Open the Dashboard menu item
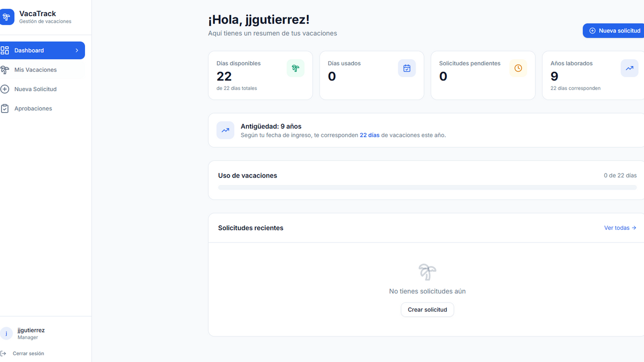The image size is (644, 362). point(42,50)
